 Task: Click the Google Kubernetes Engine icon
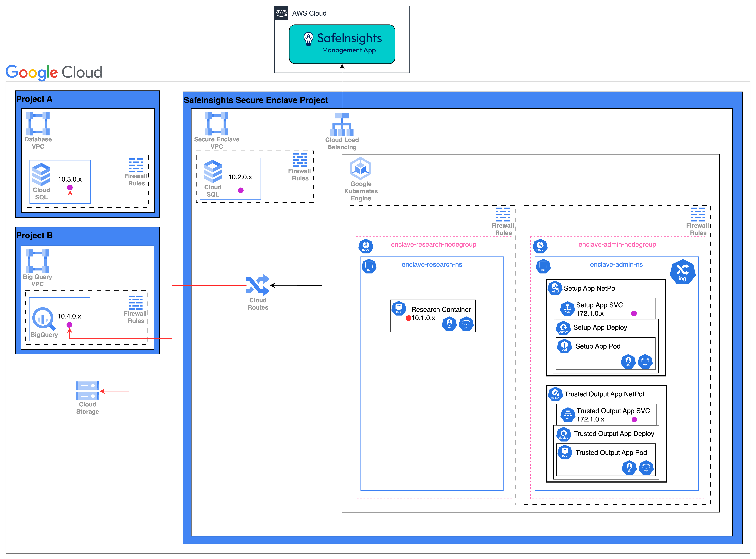(x=361, y=169)
